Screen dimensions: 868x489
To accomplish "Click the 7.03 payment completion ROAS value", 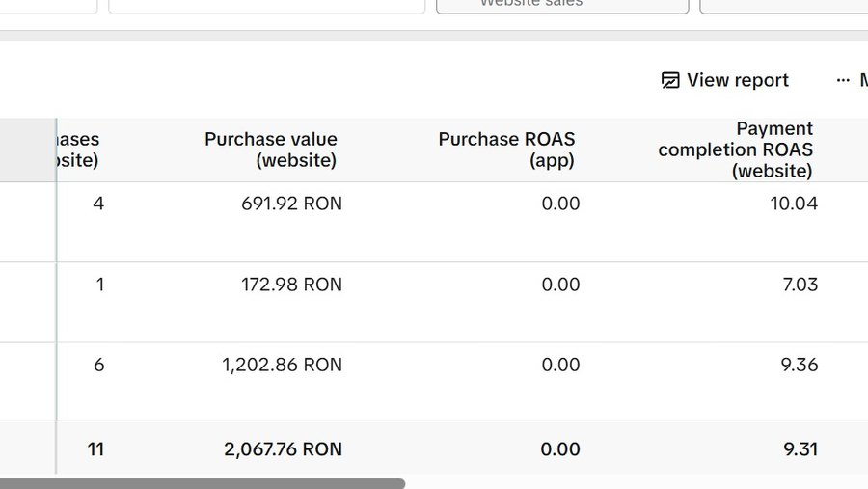I will point(800,285).
